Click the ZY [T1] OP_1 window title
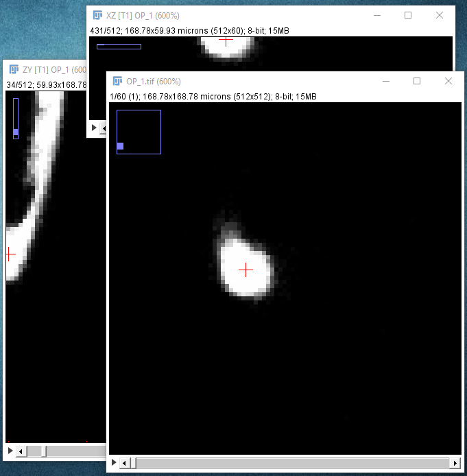 click(54, 70)
